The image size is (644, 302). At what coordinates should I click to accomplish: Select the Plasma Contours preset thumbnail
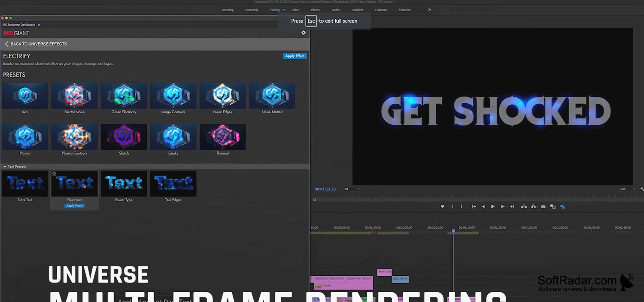coord(74,137)
